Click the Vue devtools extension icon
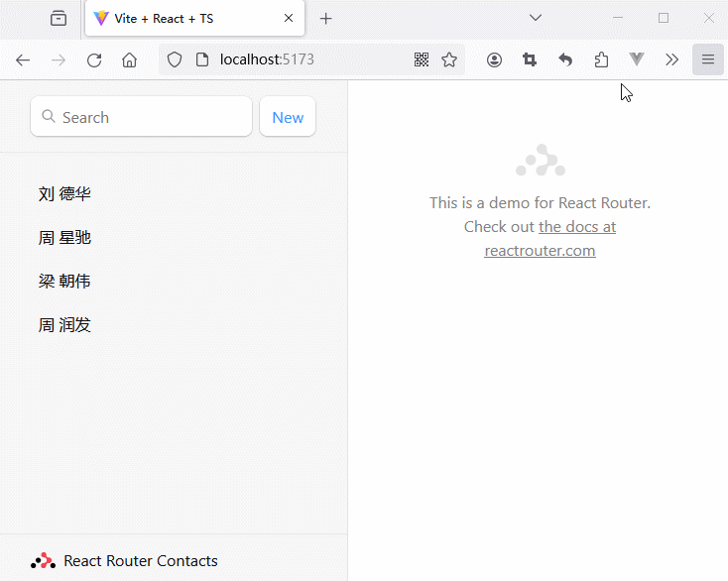 click(x=637, y=59)
